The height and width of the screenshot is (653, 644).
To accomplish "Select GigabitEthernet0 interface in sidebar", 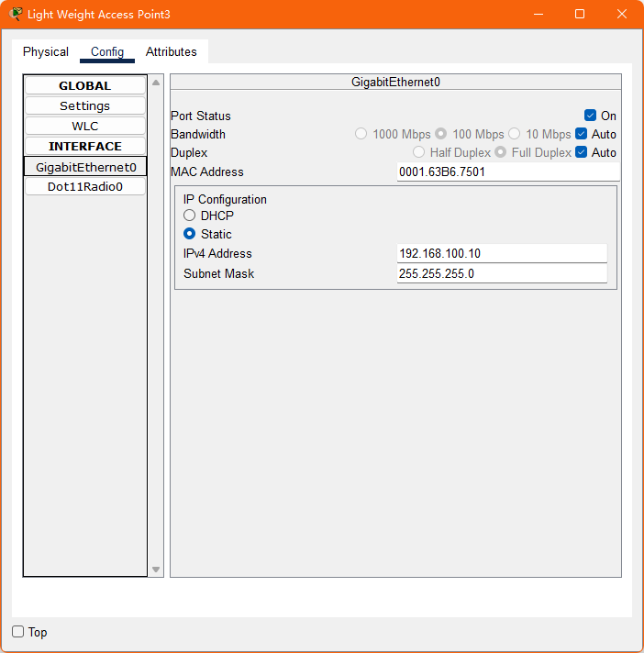I will pos(85,167).
